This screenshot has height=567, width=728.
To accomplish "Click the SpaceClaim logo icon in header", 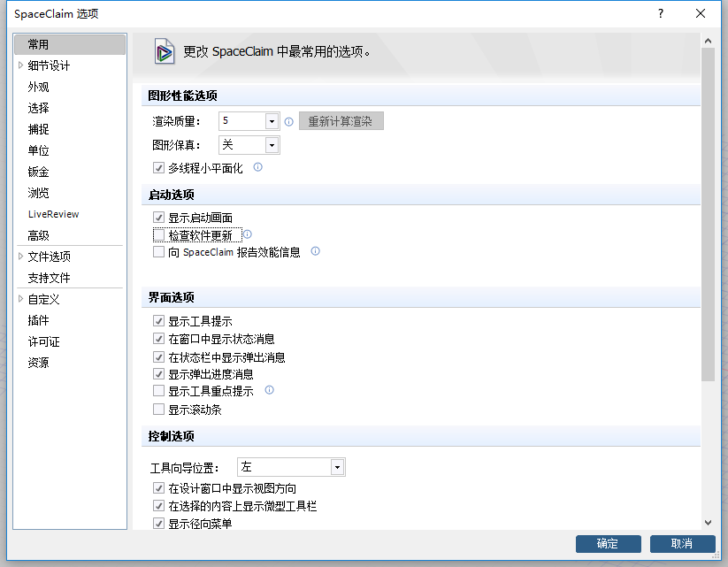I will pos(165,51).
